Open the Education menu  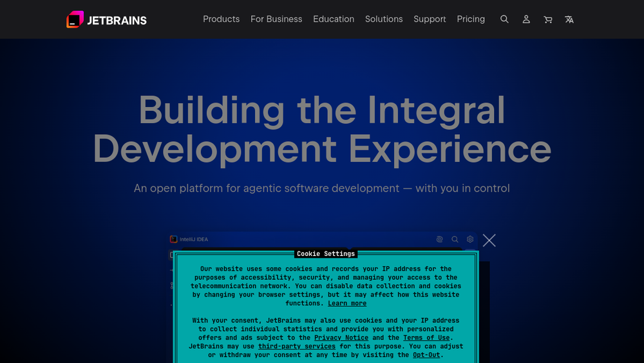coord(334,19)
